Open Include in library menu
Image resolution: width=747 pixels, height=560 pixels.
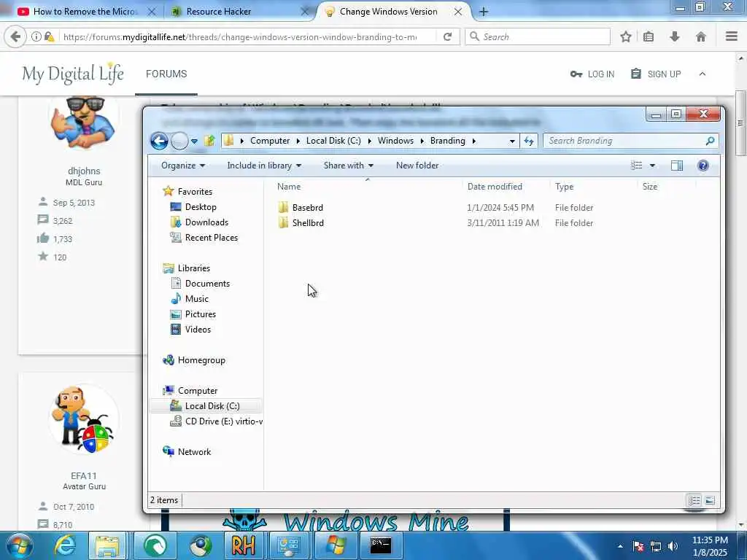[x=264, y=166]
